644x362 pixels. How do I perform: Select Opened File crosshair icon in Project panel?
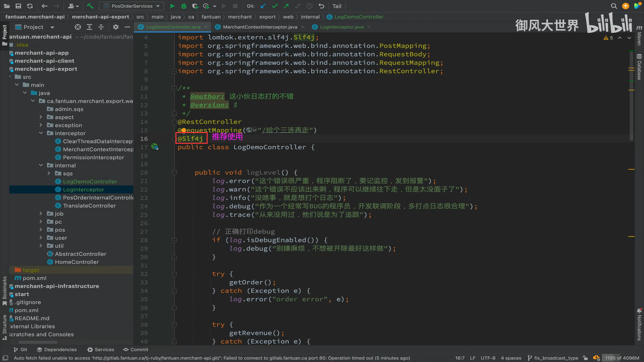tap(78, 27)
